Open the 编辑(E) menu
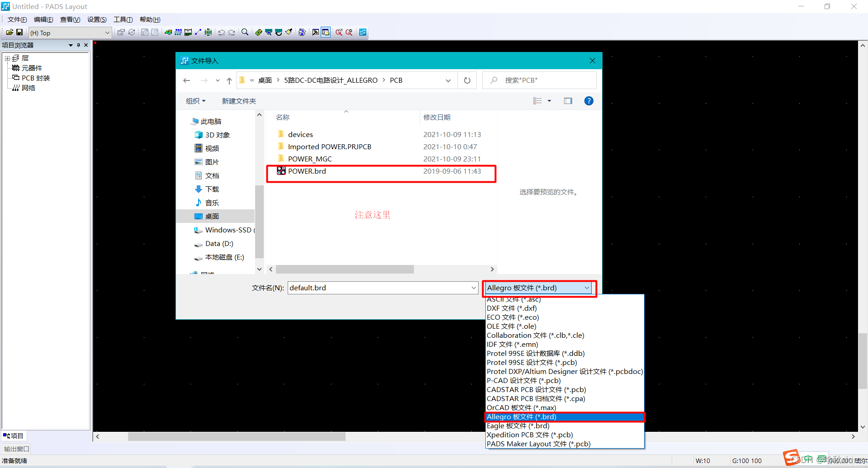Image resolution: width=868 pixels, height=468 pixels. click(x=43, y=19)
